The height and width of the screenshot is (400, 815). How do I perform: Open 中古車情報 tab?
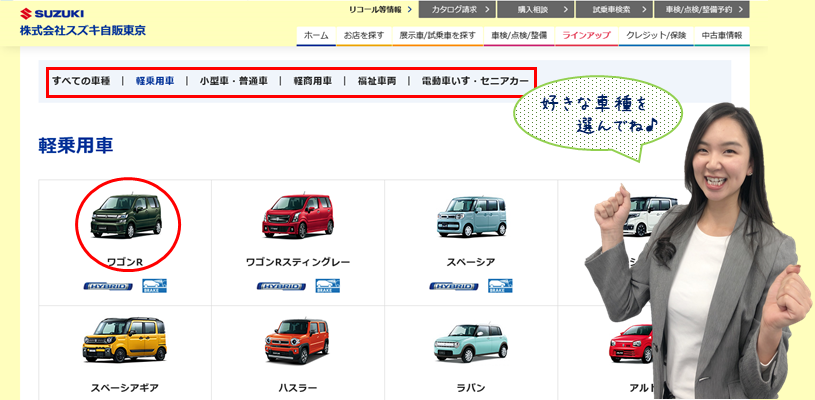(x=722, y=36)
